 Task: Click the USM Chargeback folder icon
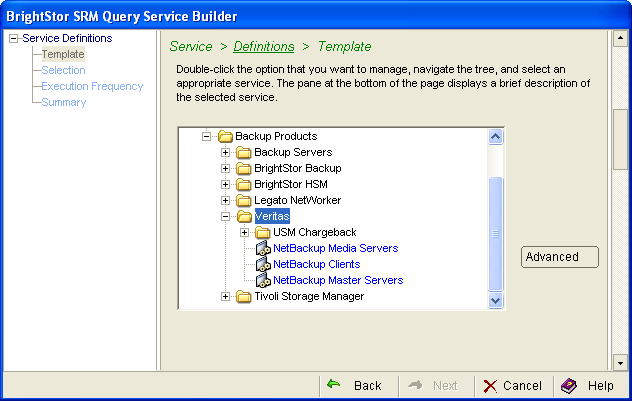point(263,233)
